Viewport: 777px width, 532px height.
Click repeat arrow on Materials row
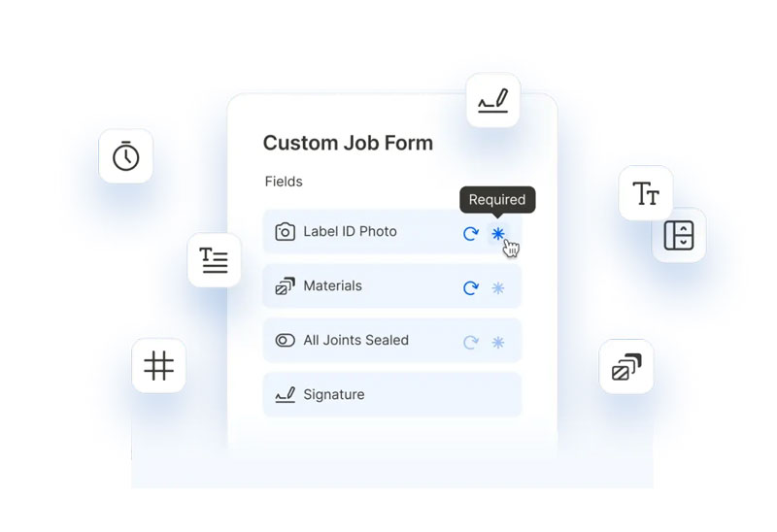(x=471, y=287)
